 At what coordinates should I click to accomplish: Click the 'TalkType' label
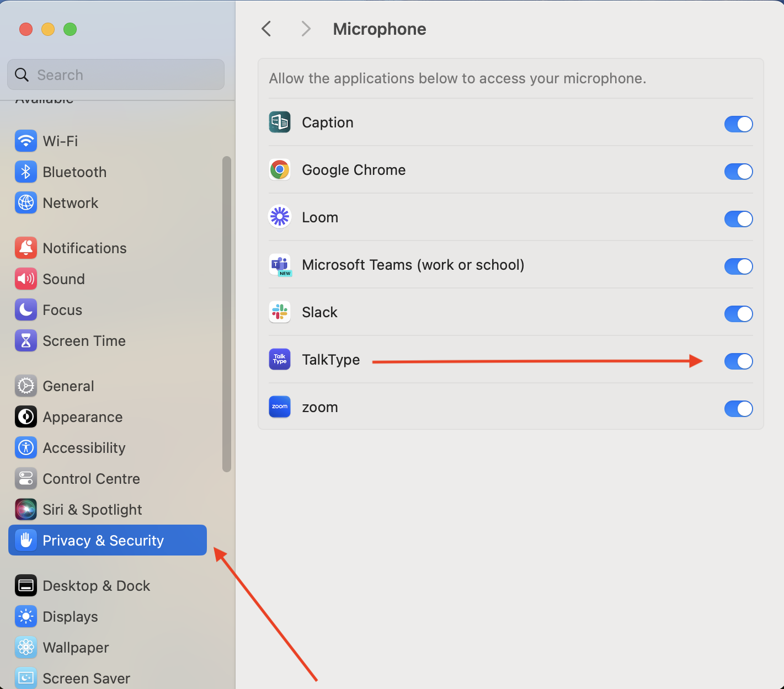click(x=331, y=360)
